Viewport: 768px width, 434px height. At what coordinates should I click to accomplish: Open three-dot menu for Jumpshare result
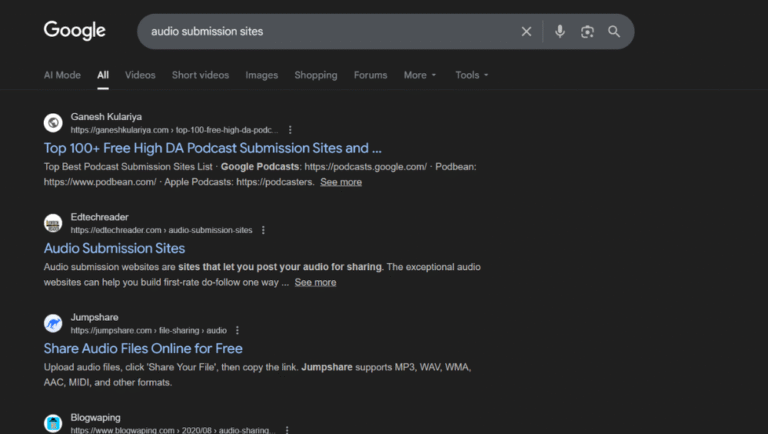238,330
